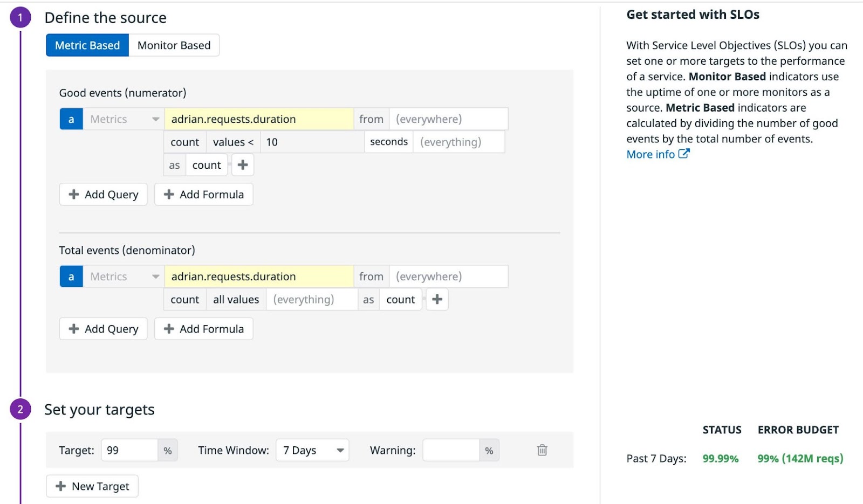This screenshot has height=504, width=863.
Task: Delete the target row with trash icon
Action: click(x=542, y=450)
